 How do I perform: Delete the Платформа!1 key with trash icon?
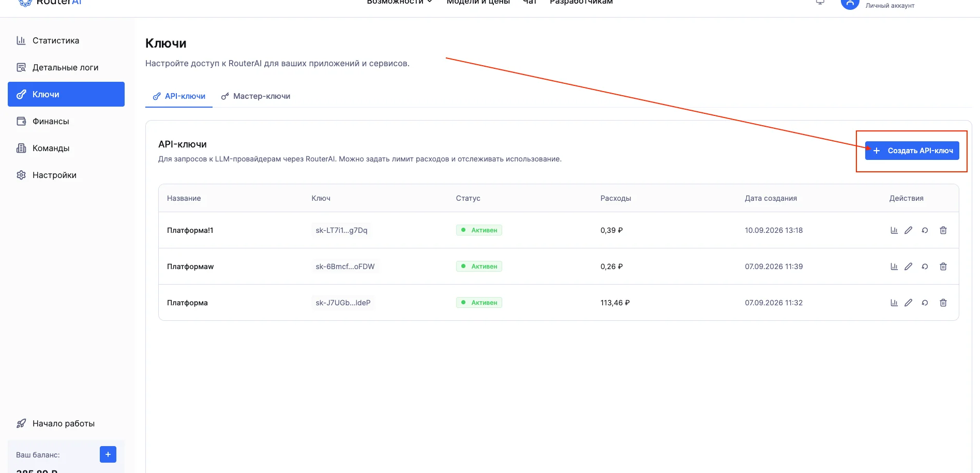pyautogui.click(x=943, y=230)
